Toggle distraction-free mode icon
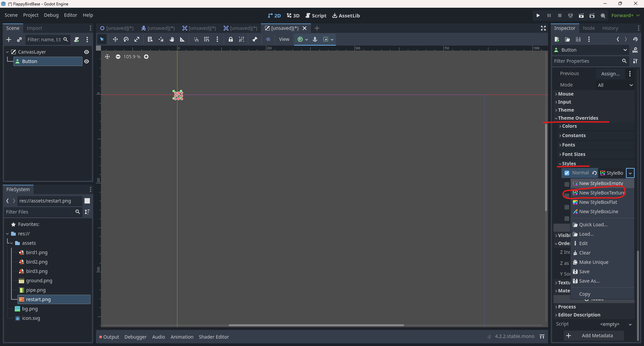 543,28
